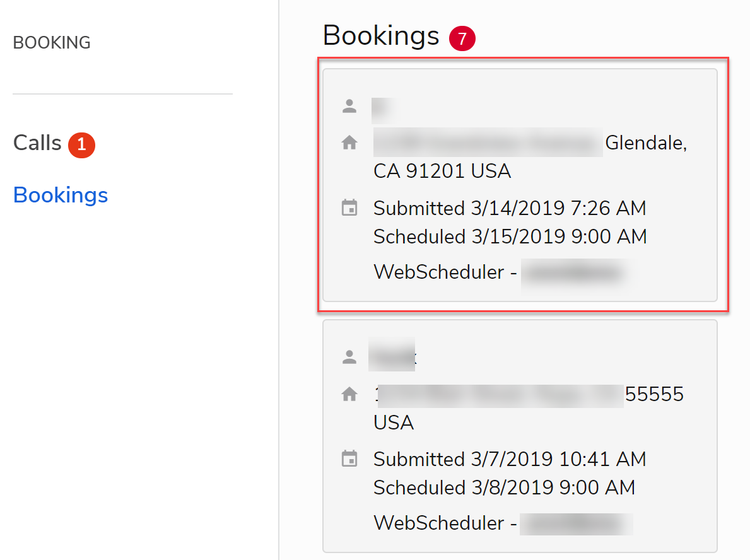Select Bookings in the left sidebar
Screen dimensions: 750x560
click(61, 195)
